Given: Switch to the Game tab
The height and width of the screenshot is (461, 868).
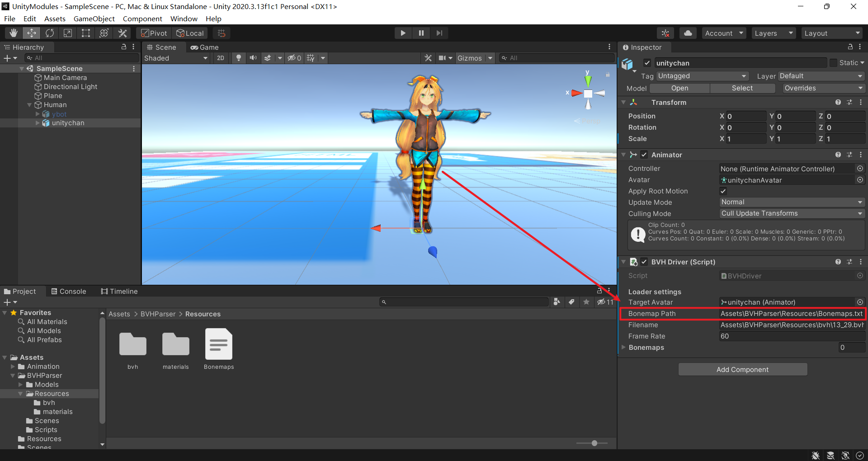Looking at the screenshot, I should 204,47.
